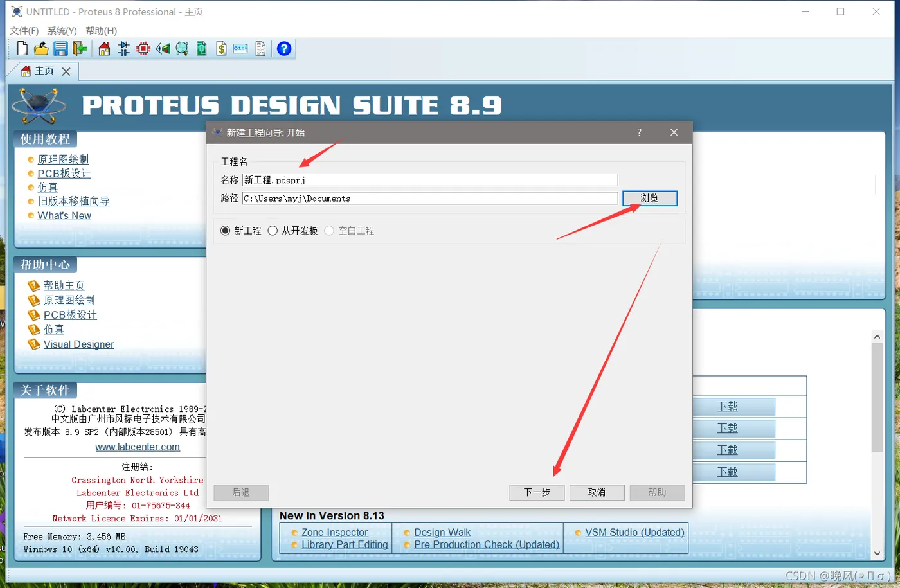Open the 帮助(H) menu
This screenshot has height=588, width=900.
(101, 31)
